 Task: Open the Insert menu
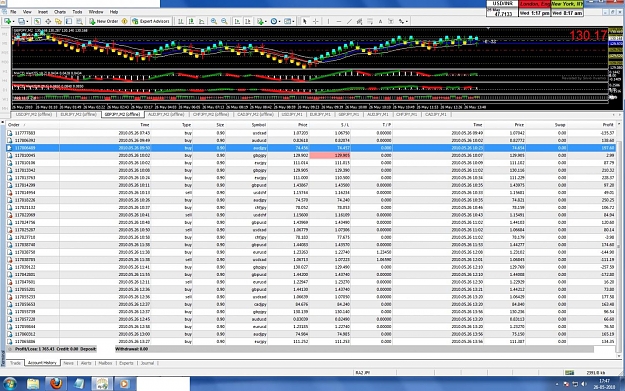pos(43,12)
